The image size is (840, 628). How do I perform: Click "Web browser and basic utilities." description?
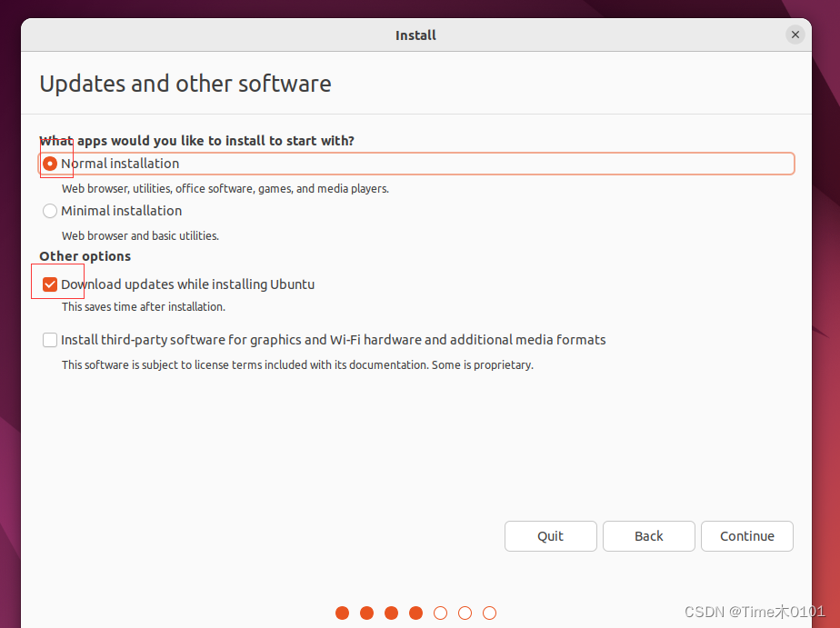(140, 235)
